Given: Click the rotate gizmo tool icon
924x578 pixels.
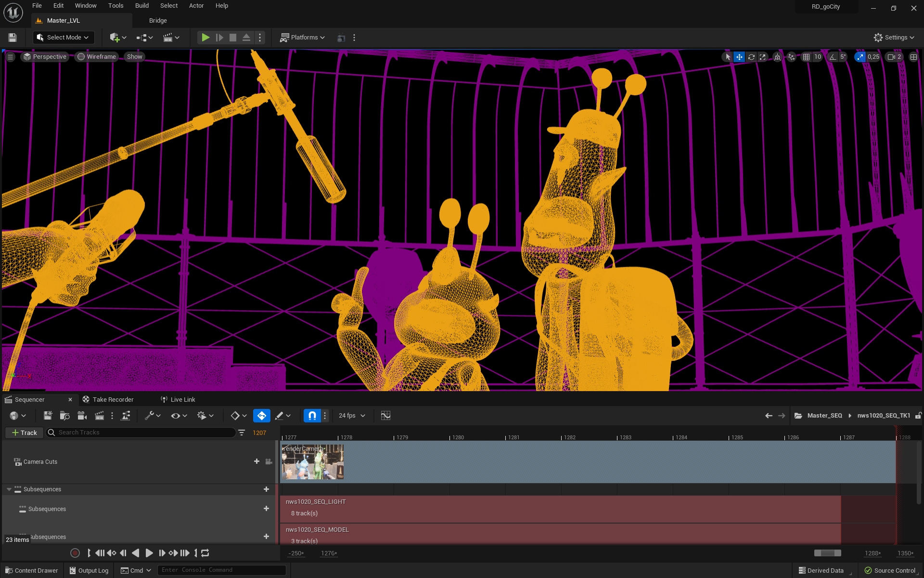Looking at the screenshot, I should [751, 57].
